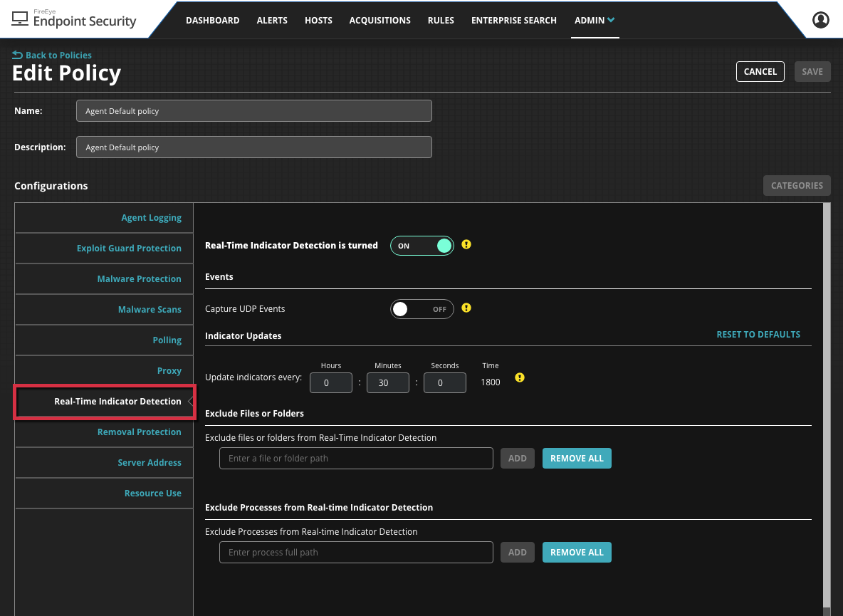Viewport: 843px width, 616px height.
Task: Click the Hours input field
Action: (x=330, y=382)
